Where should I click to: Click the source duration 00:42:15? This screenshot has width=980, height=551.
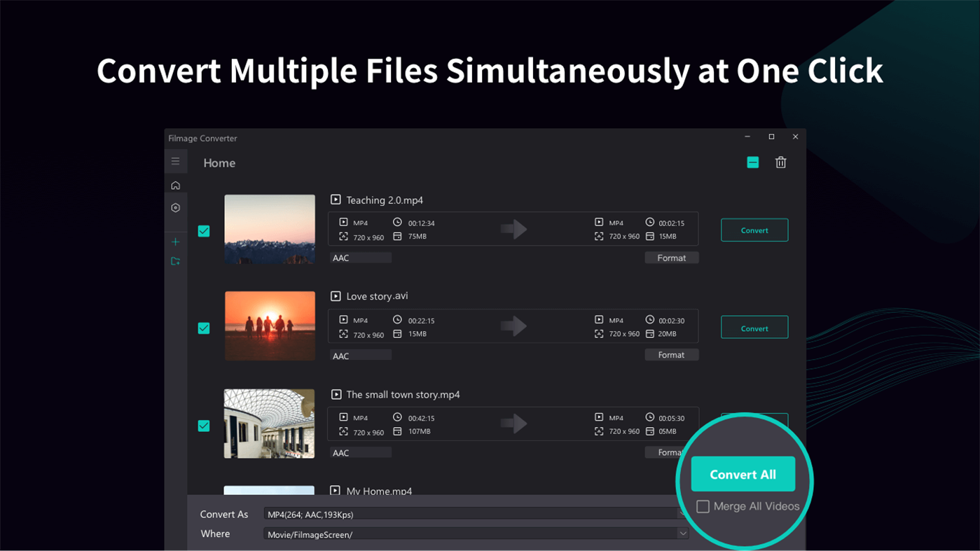coord(421,418)
